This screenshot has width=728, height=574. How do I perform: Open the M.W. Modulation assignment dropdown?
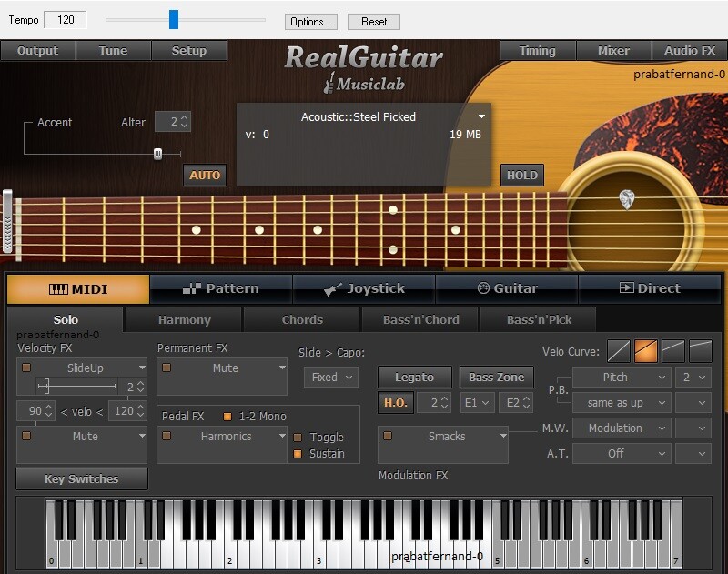[x=622, y=428]
